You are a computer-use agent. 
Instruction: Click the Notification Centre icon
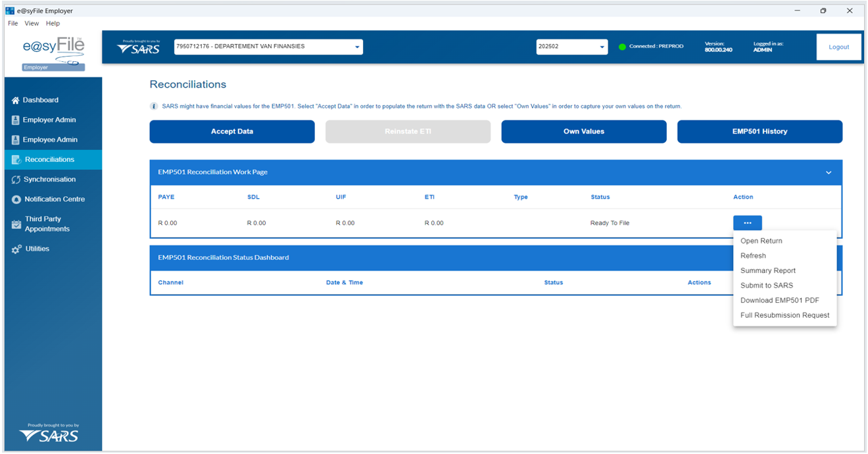(x=16, y=199)
